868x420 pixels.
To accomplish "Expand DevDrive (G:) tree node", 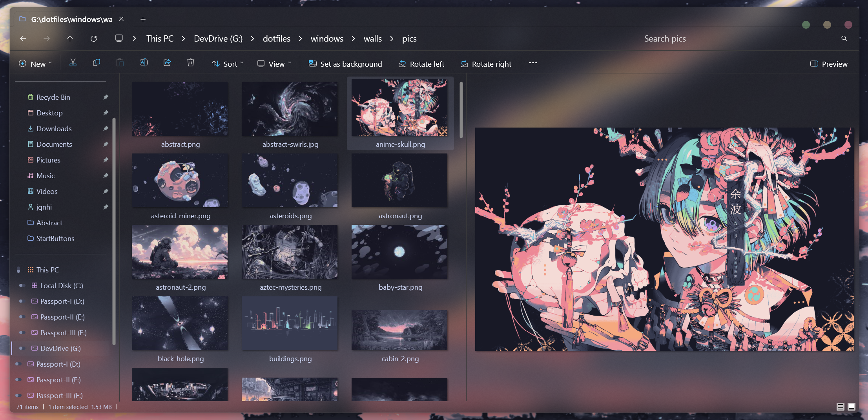I will 22,348.
